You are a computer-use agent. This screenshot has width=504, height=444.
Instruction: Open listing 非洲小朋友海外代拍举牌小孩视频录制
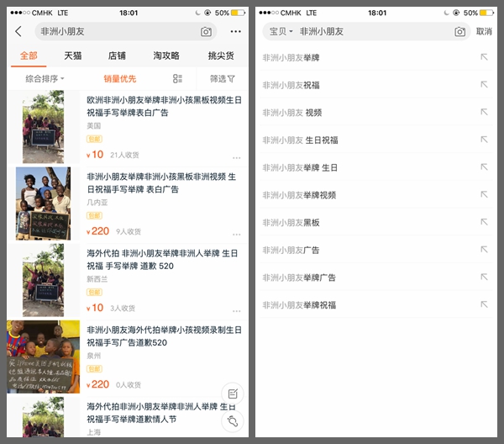(x=164, y=336)
